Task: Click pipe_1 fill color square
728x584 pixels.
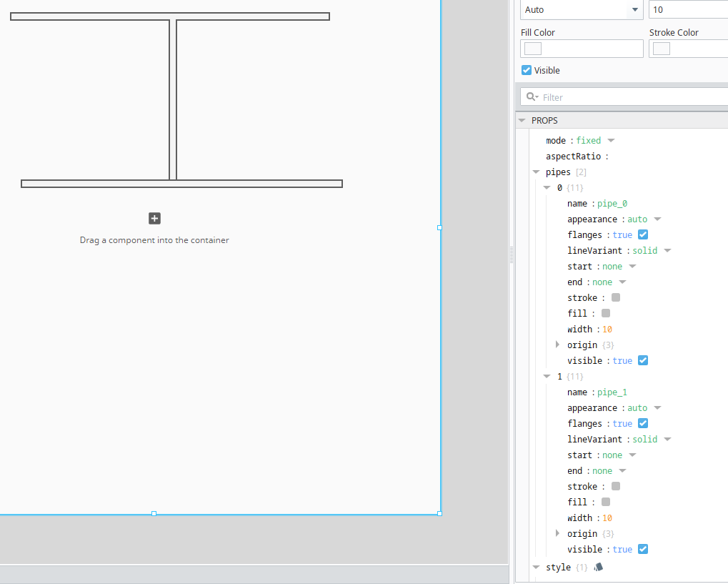Action: [x=606, y=502]
